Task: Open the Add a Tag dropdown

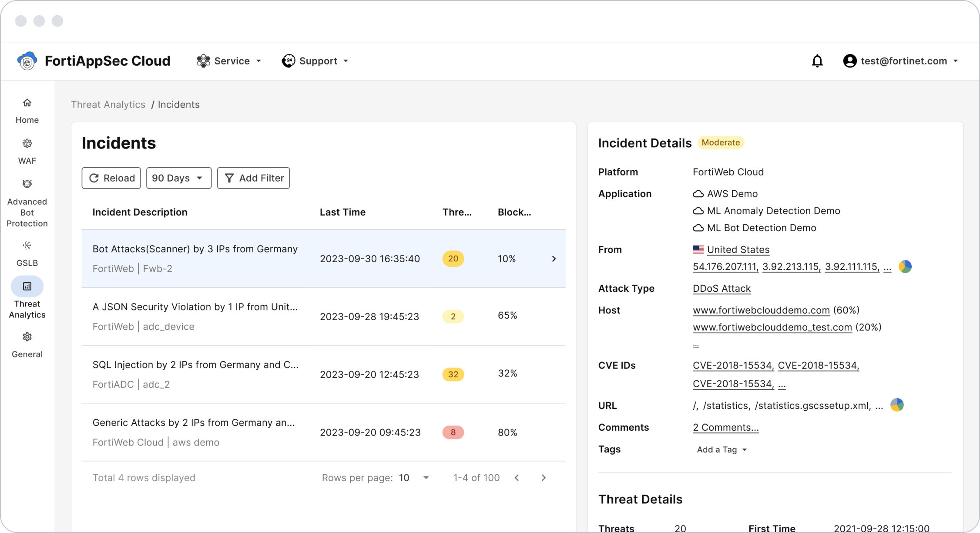Action: coord(721,449)
